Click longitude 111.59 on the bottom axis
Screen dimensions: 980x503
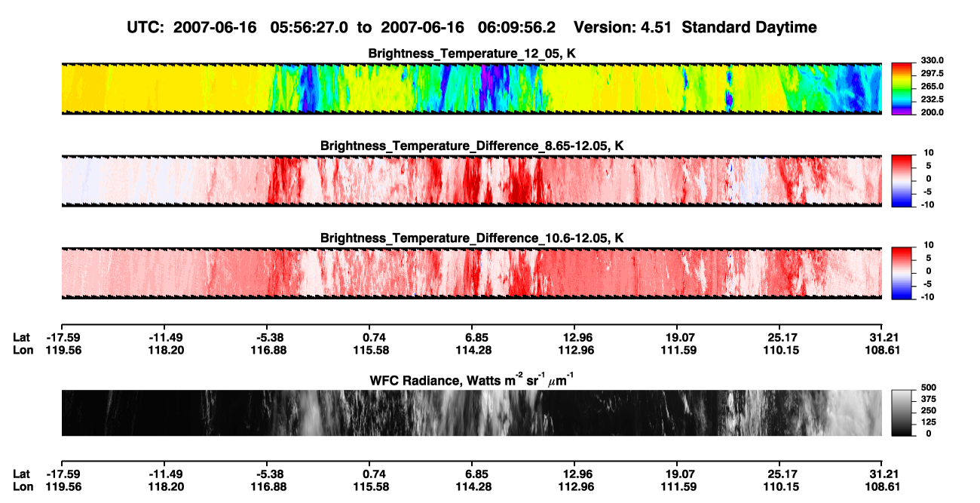[678, 487]
